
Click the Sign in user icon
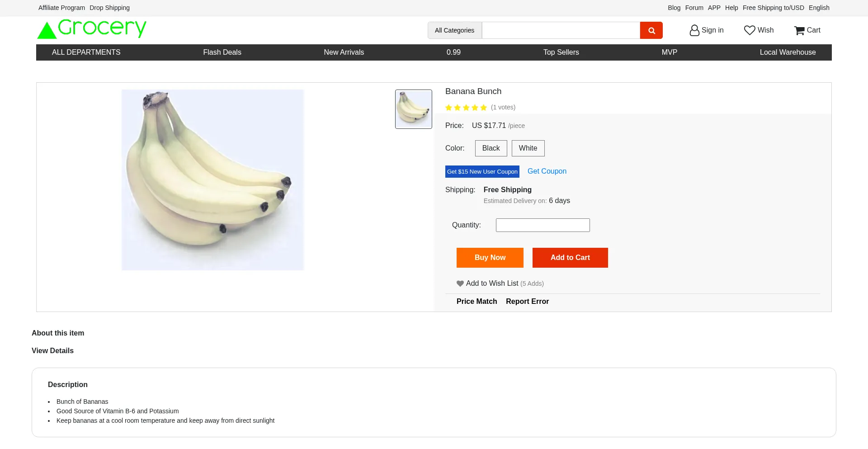tap(694, 30)
